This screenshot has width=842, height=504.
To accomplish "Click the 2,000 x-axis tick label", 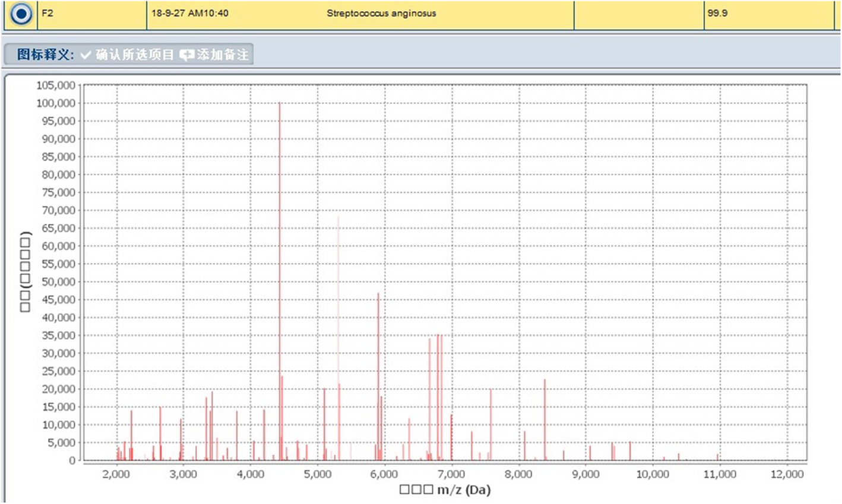I will click(116, 474).
